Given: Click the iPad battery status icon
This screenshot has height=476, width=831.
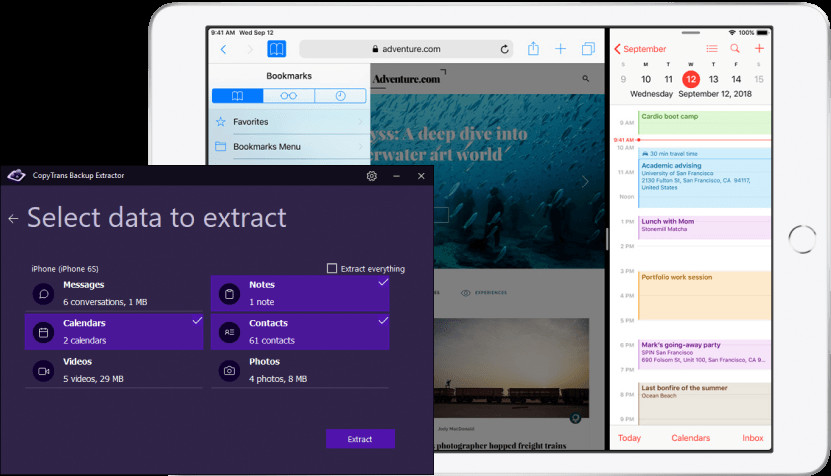Looking at the screenshot, I should point(763,33).
